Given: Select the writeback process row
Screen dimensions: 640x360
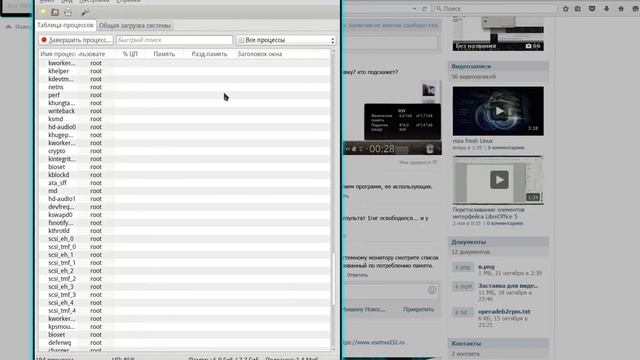Looking at the screenshot, I should (x=184, y=111).
